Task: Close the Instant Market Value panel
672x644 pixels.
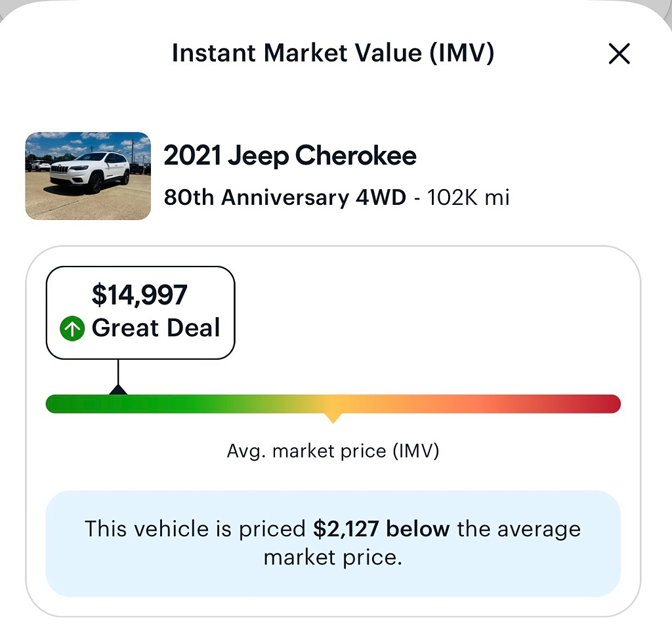Action: [619, 54]
